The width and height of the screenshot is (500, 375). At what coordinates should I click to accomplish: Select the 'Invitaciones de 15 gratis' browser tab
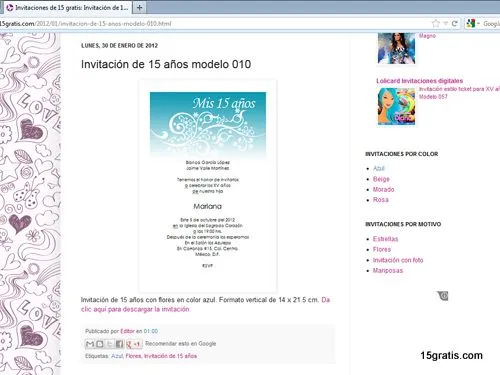pos(68,7)
